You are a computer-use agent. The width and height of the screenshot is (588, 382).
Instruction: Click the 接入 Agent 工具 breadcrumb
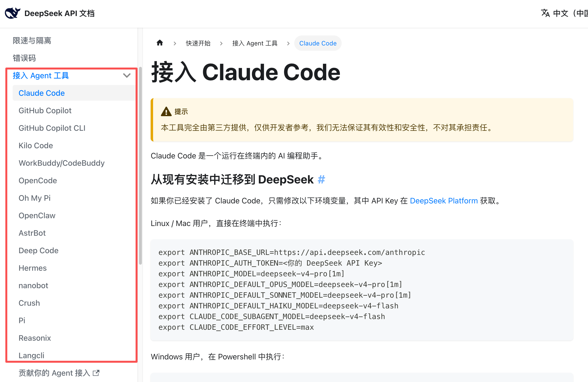(x=255, y=43)
